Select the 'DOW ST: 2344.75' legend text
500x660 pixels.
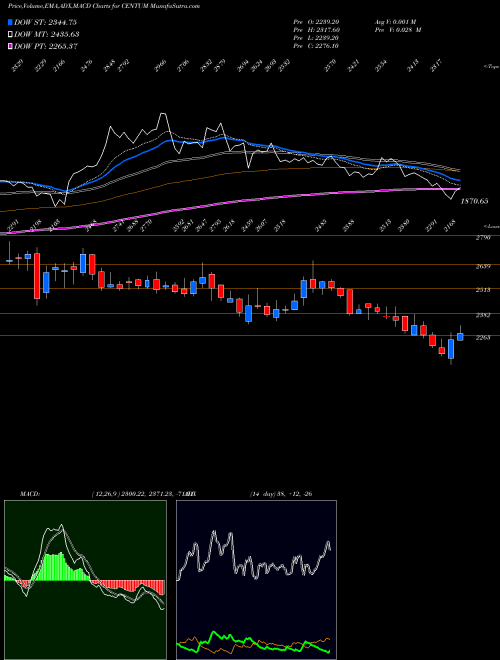point(45,23)
